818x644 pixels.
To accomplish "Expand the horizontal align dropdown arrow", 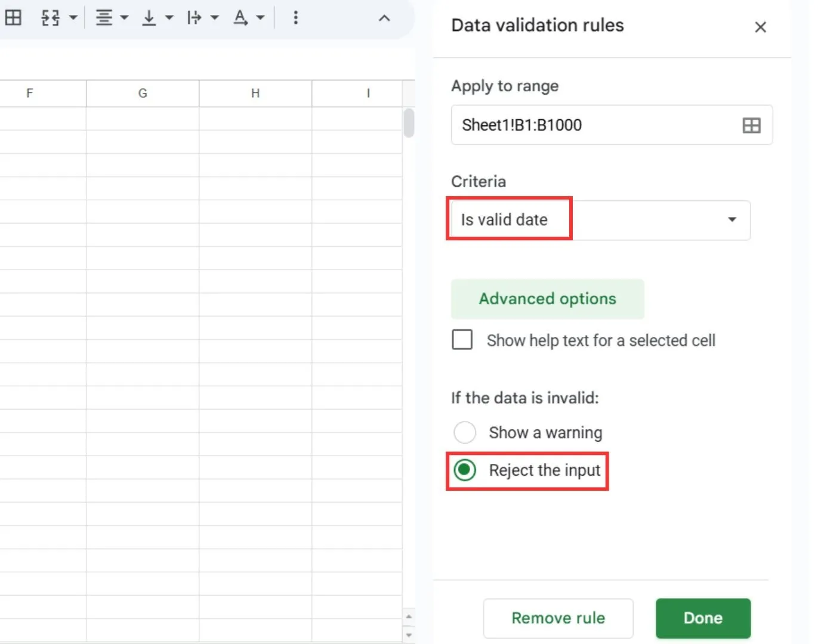I will 124,18.
